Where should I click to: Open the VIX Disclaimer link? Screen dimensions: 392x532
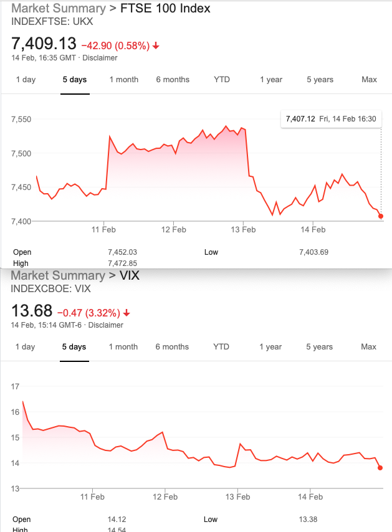[105, 325]
